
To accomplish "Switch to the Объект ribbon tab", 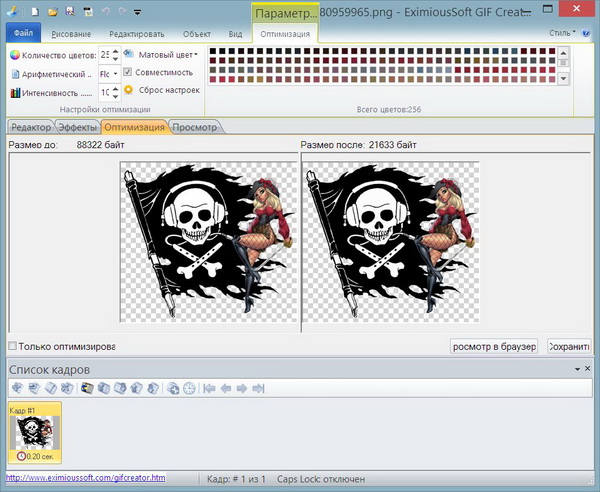I will [197, 34].
